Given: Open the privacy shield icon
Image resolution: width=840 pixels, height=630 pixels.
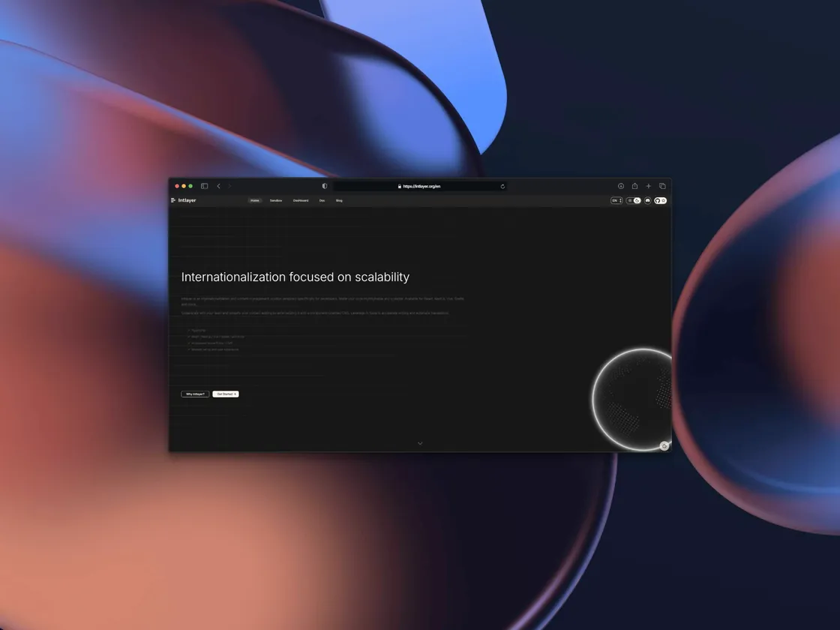Looking at the screenshot, I should 324,186.
